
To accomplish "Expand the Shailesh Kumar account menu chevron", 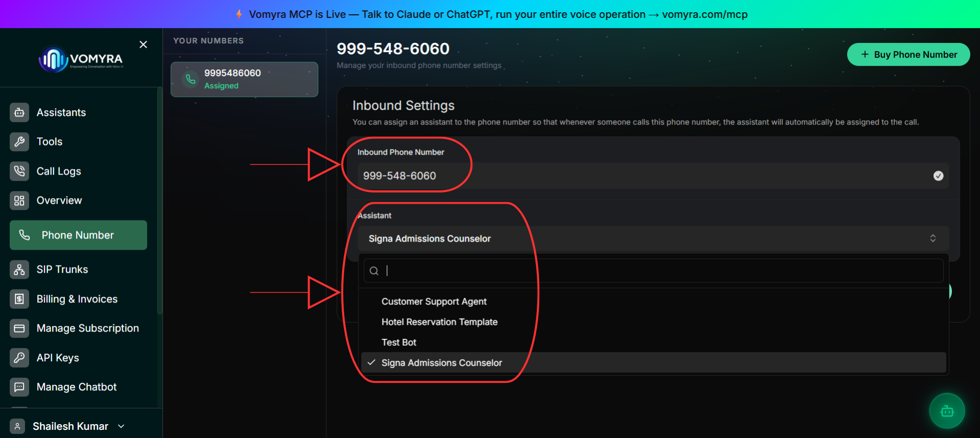I will (x=121, y=426).
